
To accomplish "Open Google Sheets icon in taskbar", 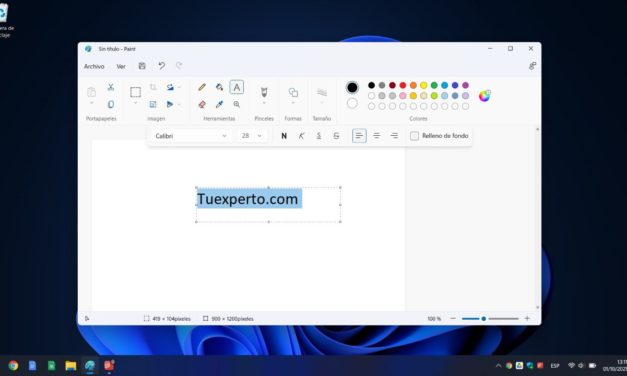I will click(52, 365).
